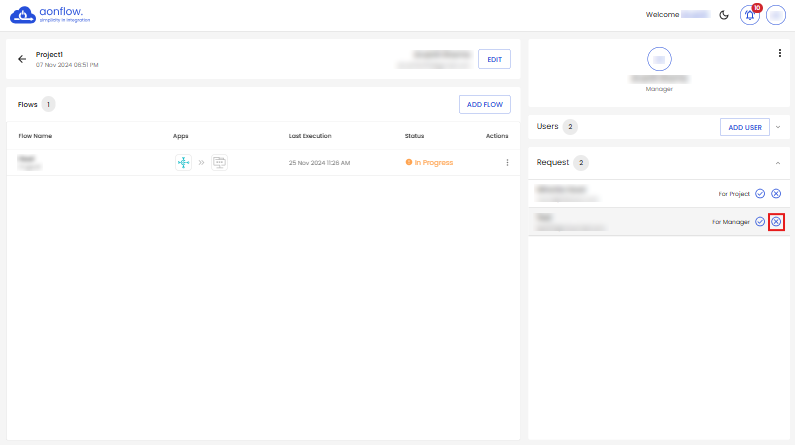Screen dimensions: 795x445
Task: Reject the For Project request
Action: click(x=776, y=193)
